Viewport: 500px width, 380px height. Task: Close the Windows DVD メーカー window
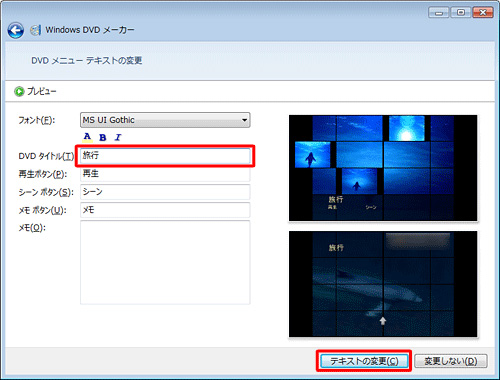[x=483, y=13]
